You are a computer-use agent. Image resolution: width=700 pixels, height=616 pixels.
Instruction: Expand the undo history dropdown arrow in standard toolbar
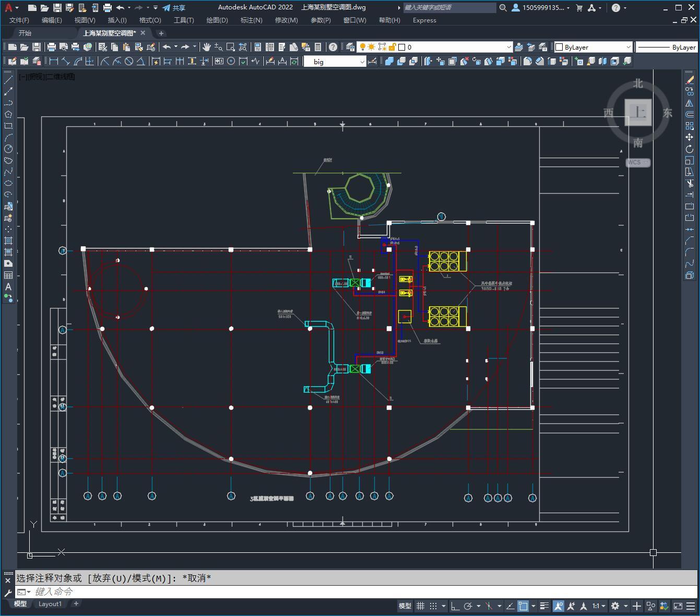tap(175, 46)
